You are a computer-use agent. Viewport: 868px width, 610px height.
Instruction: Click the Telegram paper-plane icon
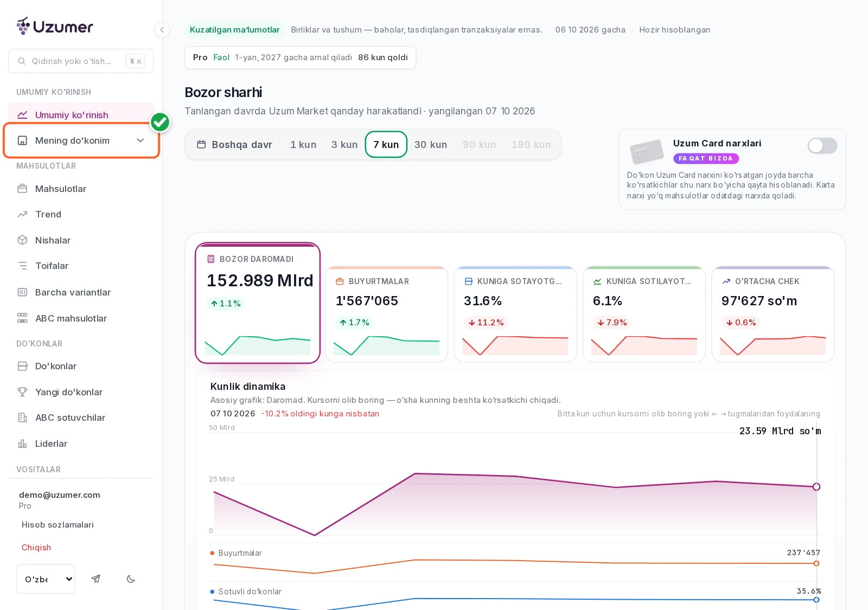[x=96, y=579]
